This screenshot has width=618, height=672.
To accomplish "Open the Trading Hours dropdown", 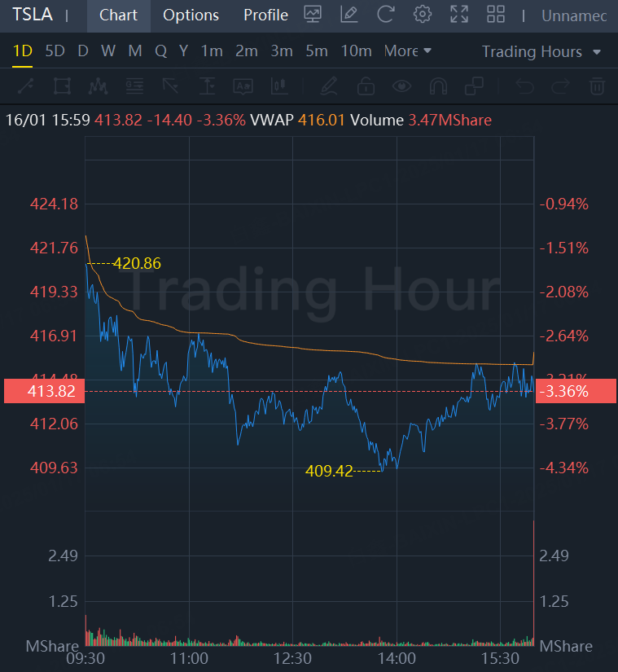I will tap(541, 52).
